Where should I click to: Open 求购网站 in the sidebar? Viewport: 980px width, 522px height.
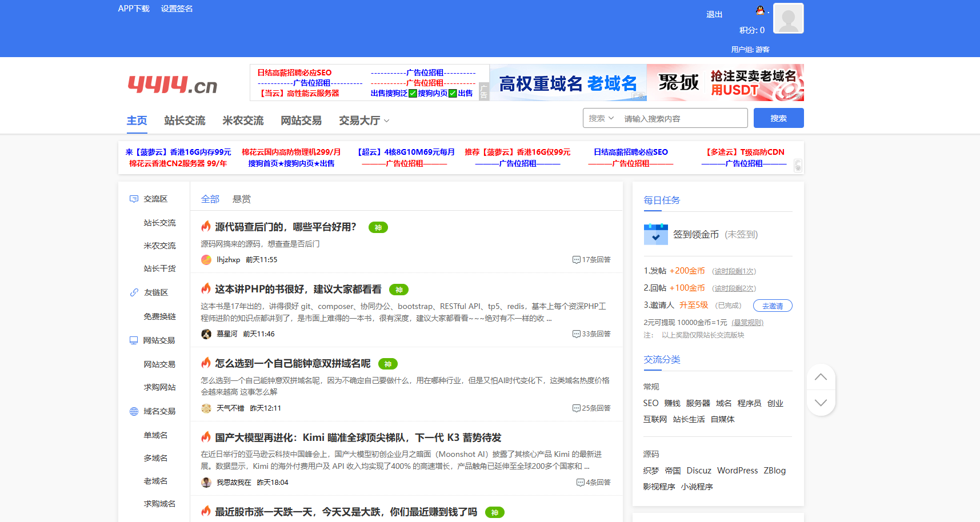tap(160, 387)
